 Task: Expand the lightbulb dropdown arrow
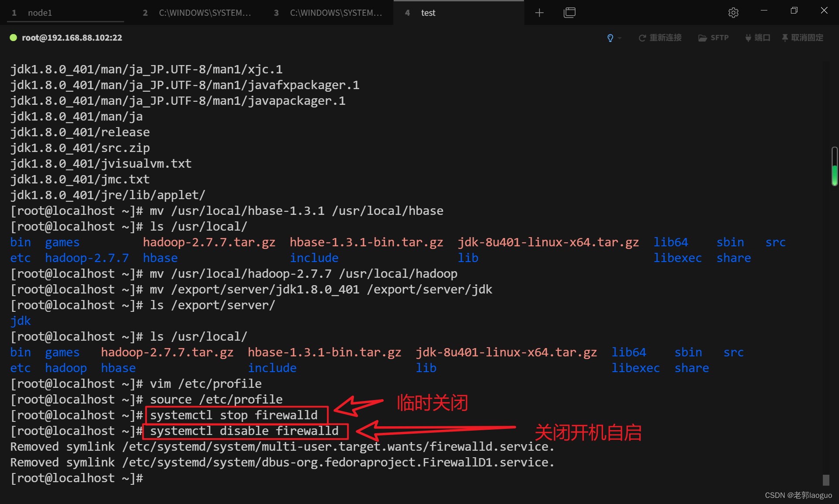tap(620, 38)
